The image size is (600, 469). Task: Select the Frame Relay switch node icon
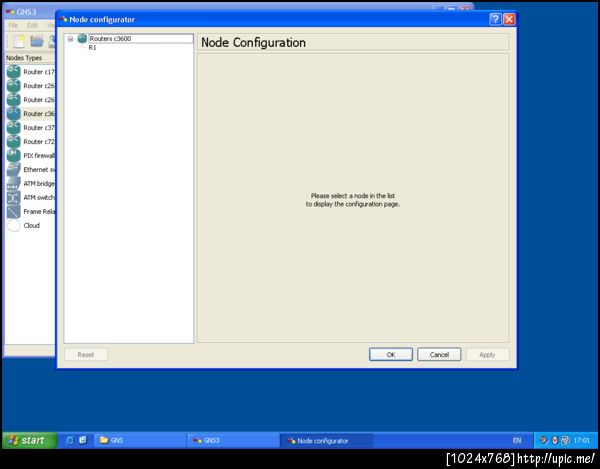coord(13,212)
